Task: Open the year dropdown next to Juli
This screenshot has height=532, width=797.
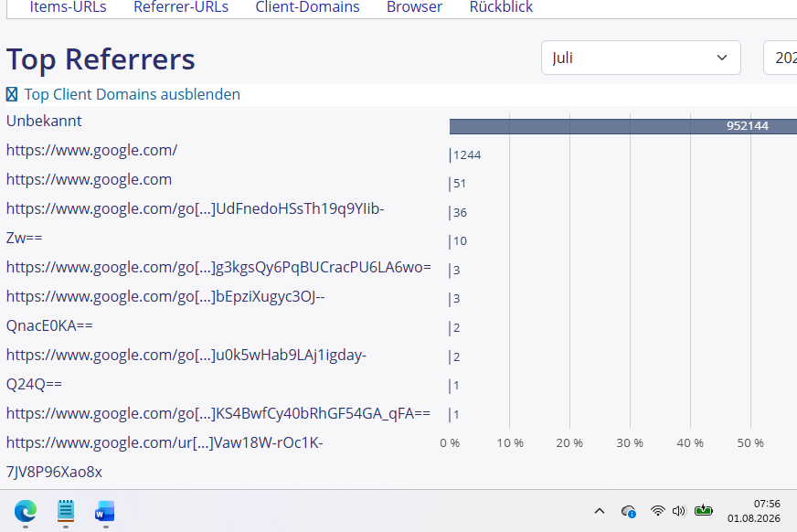Action: (x=781, y=58)
